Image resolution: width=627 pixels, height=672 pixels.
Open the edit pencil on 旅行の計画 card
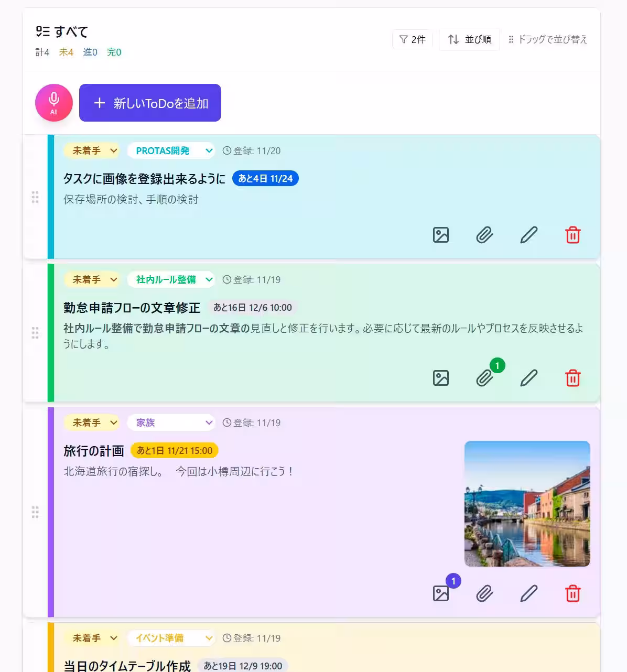pyautogui.click(x=529, y=594)
